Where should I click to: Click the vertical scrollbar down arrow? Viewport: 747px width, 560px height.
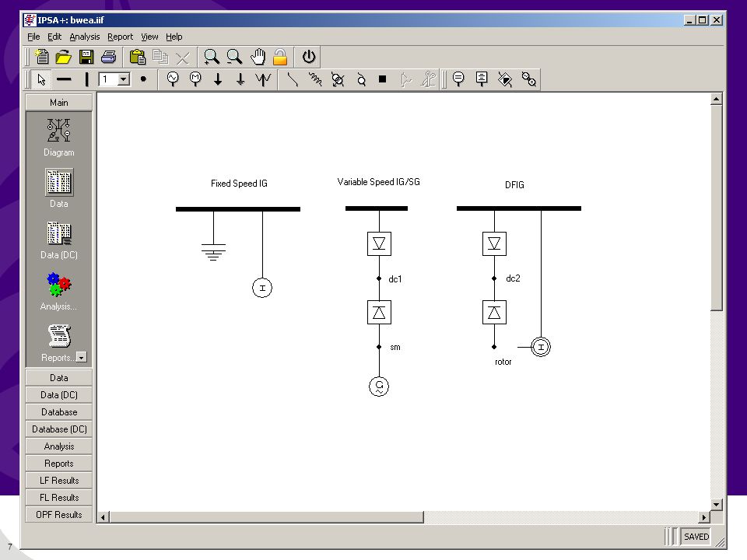coord(716,504)
